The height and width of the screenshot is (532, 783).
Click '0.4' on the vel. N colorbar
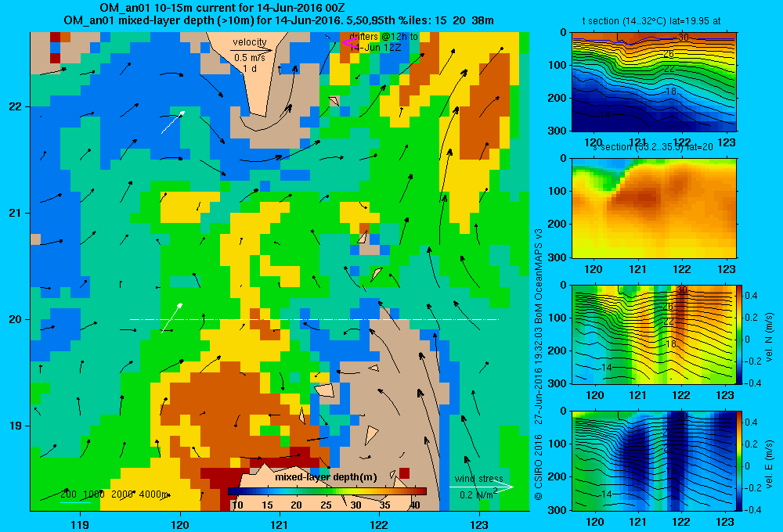pyautogui.click(x=752, y=296)
